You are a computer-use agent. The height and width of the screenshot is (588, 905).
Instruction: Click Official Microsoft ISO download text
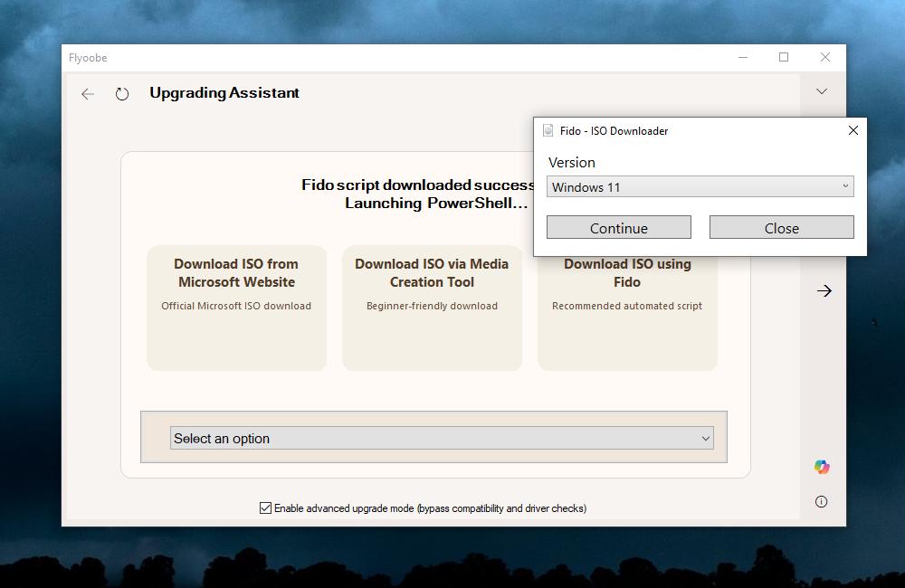[x=236, y=306]
